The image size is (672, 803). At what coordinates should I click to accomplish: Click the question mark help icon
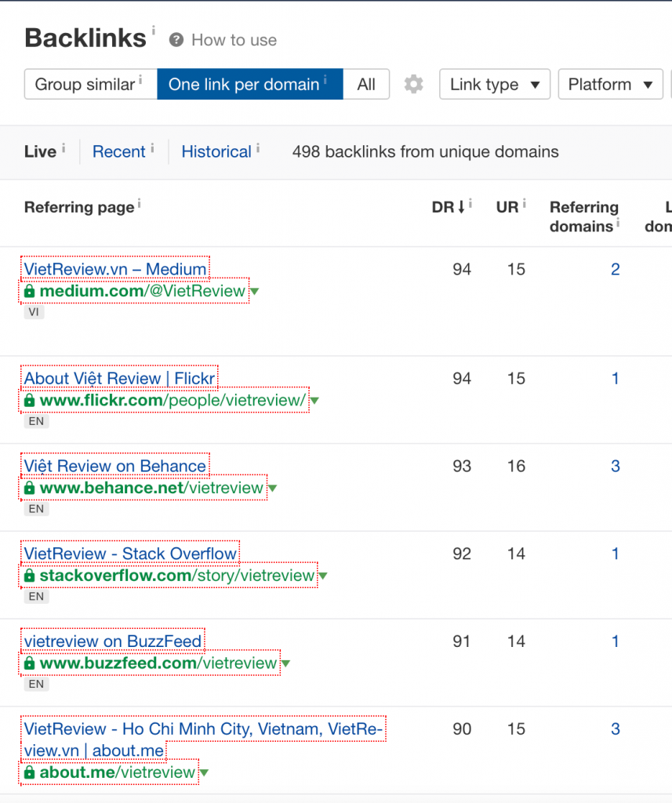coord(176,40)
